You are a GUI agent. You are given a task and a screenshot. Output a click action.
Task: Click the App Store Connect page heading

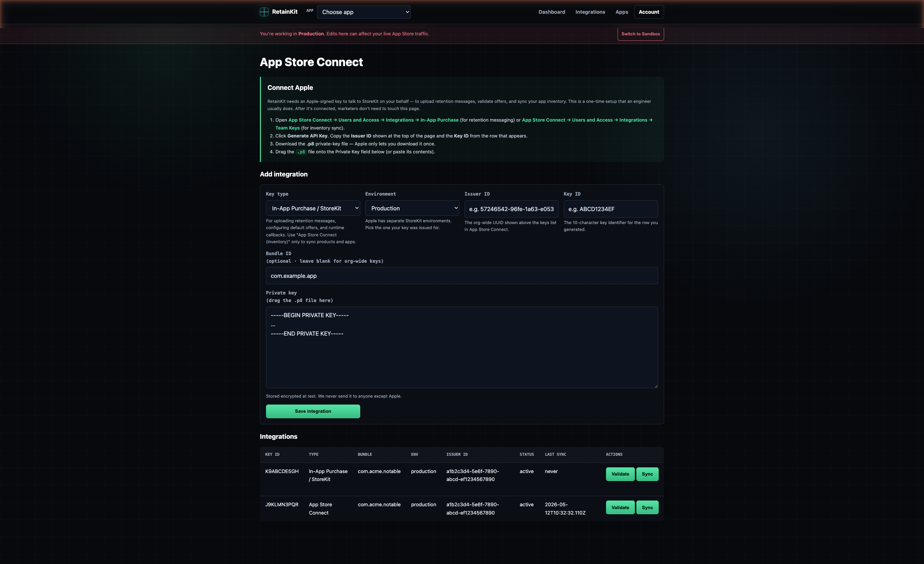[x=311, y=62]
